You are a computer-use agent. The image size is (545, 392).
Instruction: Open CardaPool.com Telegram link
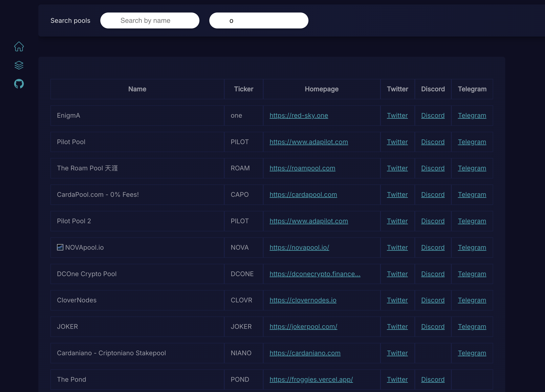[x=472, y=195]
